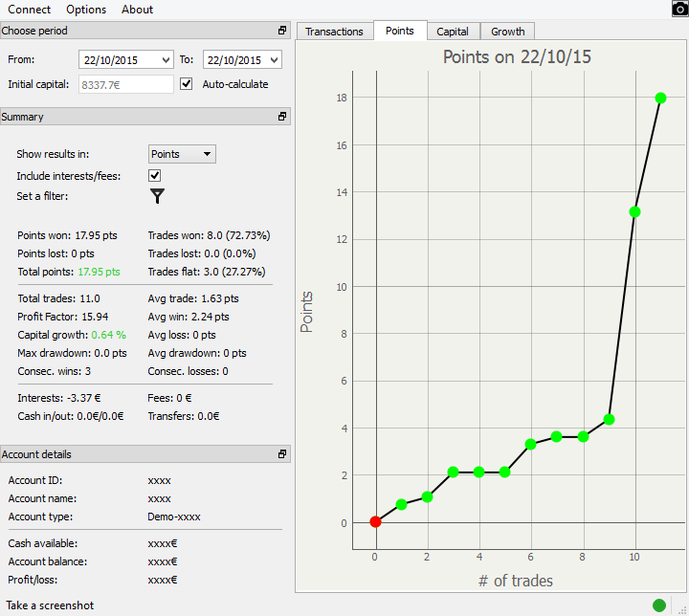Viewport: 689px width, 616px height.
Task: Click Avg win: 2.24 pts text
Action: (189, 317)
